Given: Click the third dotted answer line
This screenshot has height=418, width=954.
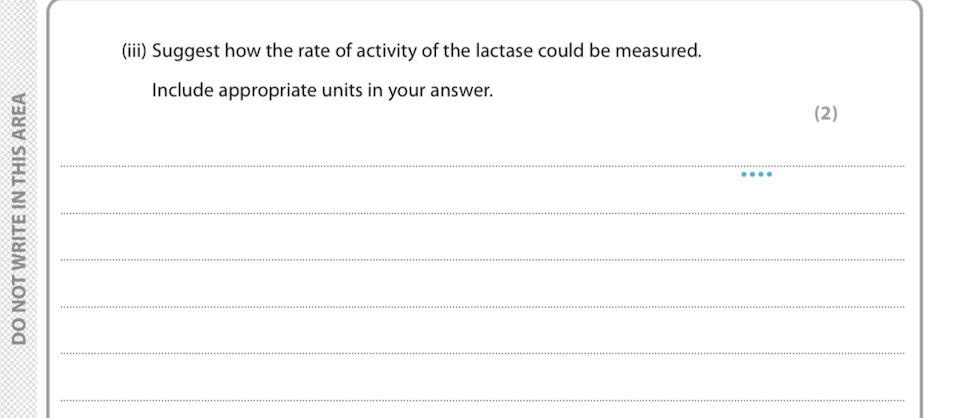Looking at the screenshot, I should 480,260.
